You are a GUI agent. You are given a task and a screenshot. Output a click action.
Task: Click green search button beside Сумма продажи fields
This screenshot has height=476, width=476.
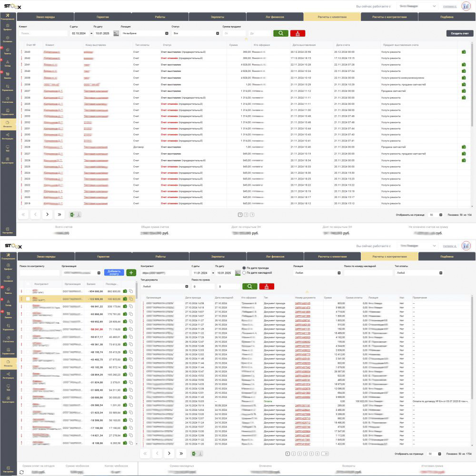pos(281,33)
